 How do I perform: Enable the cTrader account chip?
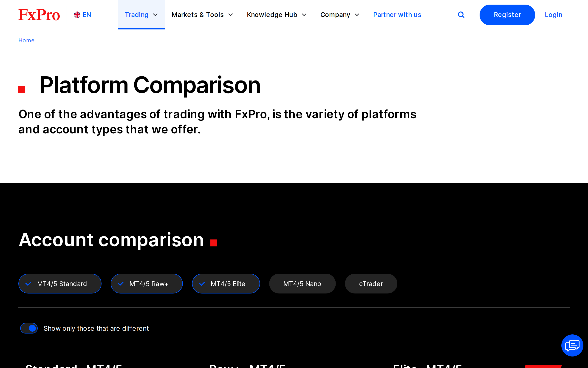(371, 284)
